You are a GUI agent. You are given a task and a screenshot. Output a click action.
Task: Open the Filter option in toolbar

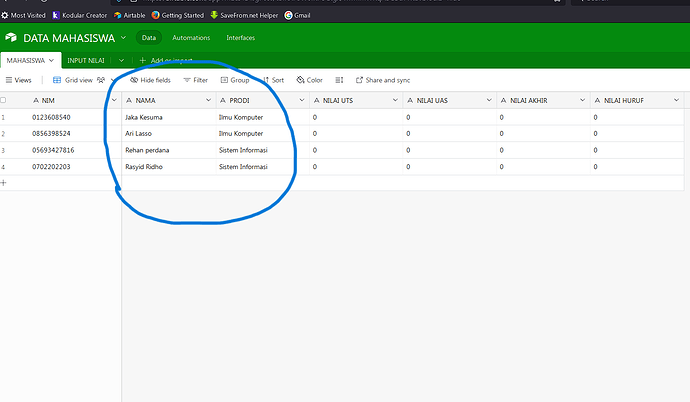tap(195, 80)
